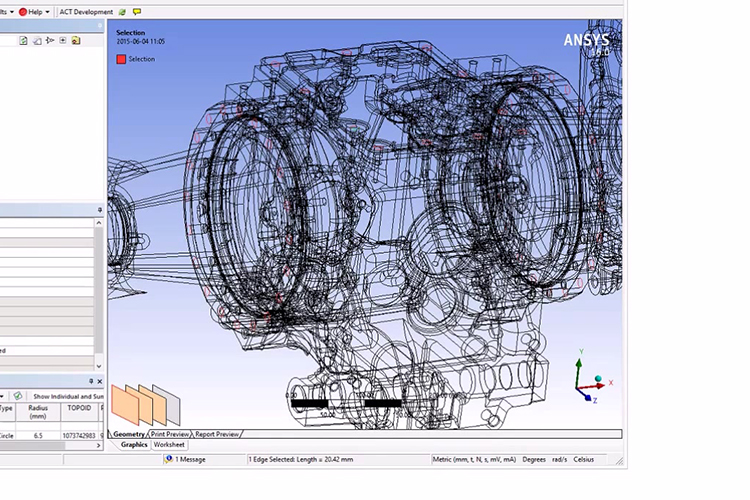Switch to the Print Preview tab

[x=169, y=434]
